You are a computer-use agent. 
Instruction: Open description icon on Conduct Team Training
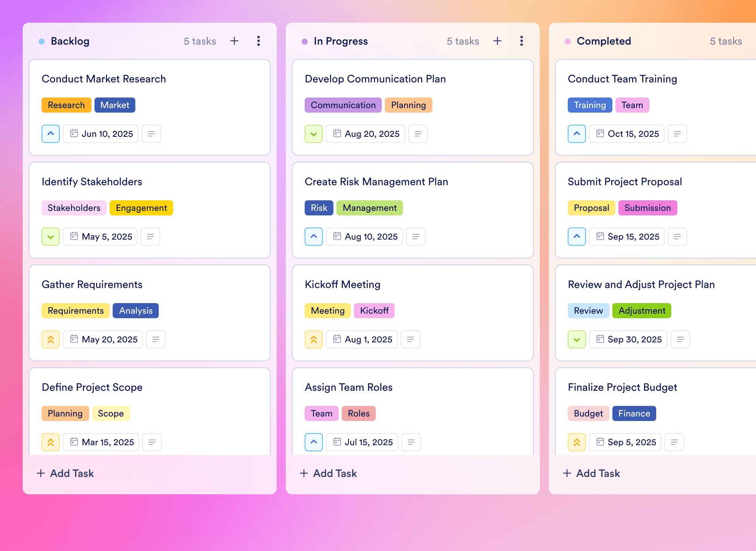click(677, 134)
